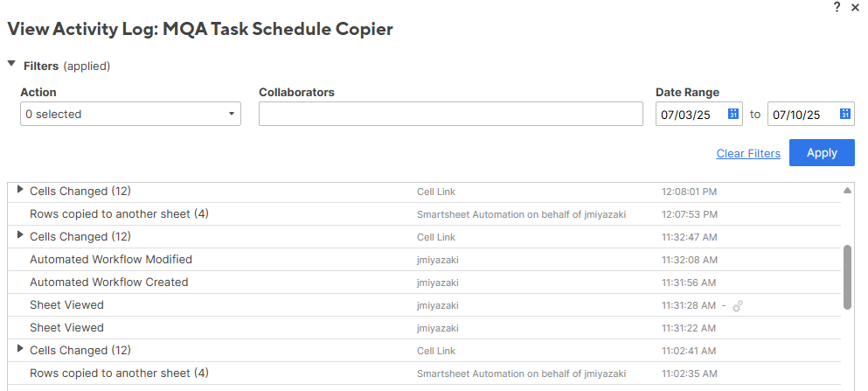Screen dimensions: 868x391
Task: Click the scroll up arrow in log list
Action: tap(847, 191)
